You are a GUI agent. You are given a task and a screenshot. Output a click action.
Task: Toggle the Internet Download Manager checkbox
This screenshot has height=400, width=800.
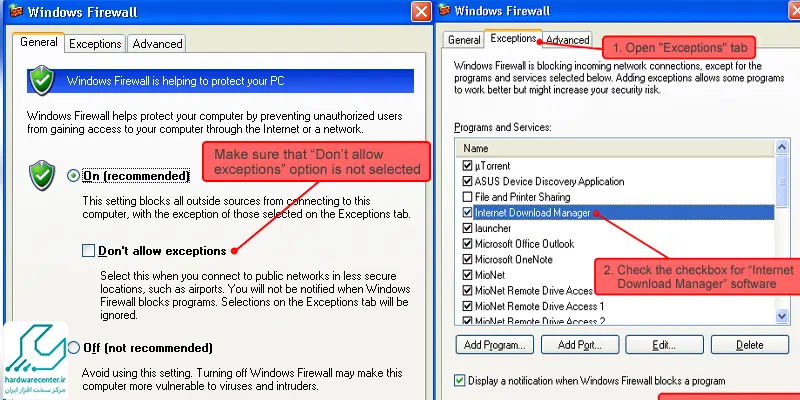[467, 213]
